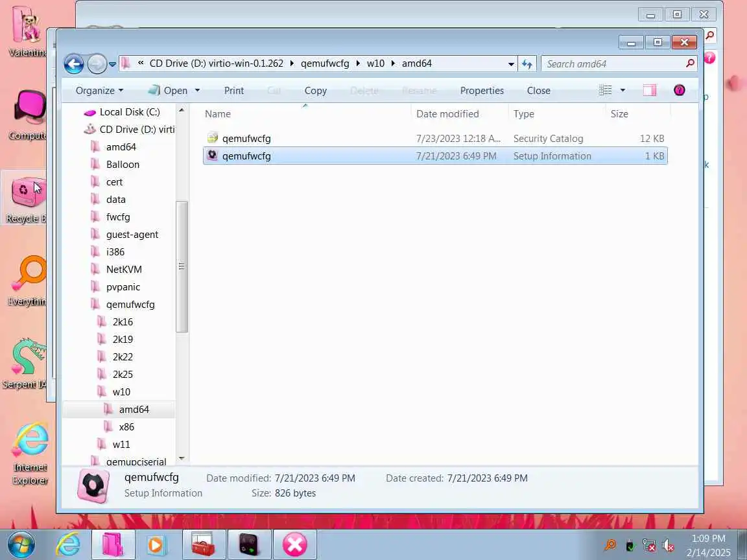Click the qemufwcfg segment in the address bar
747x560 pixels.
(x=325, y=64)
